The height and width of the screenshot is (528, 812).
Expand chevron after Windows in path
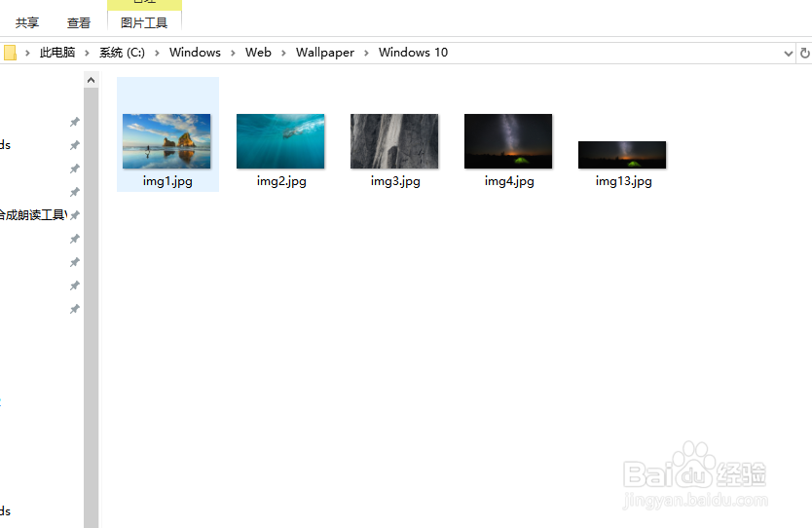pyautogui.click(x=233, y=53)
